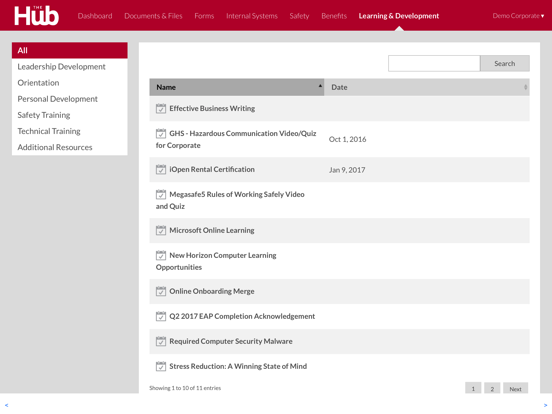Click the left arrow at bottom-left corner

pos(6,405)
